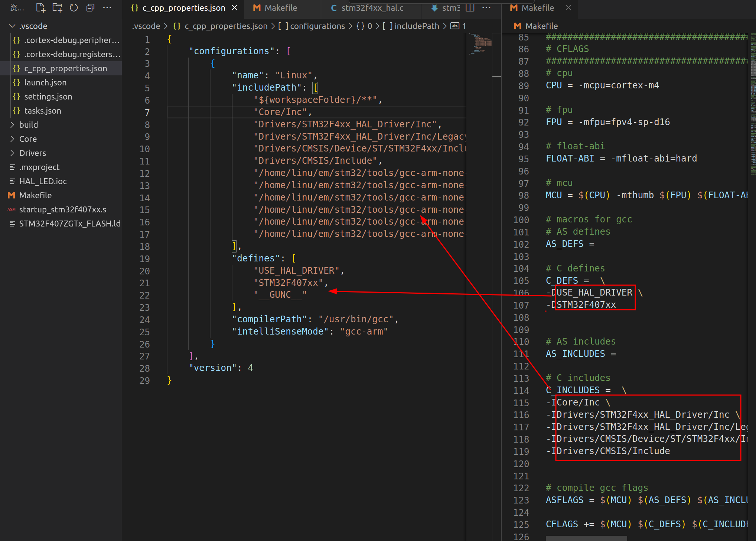Close the right Makefile tab
The height and width of the screenshot is (541, 756).
click(568, 7)
